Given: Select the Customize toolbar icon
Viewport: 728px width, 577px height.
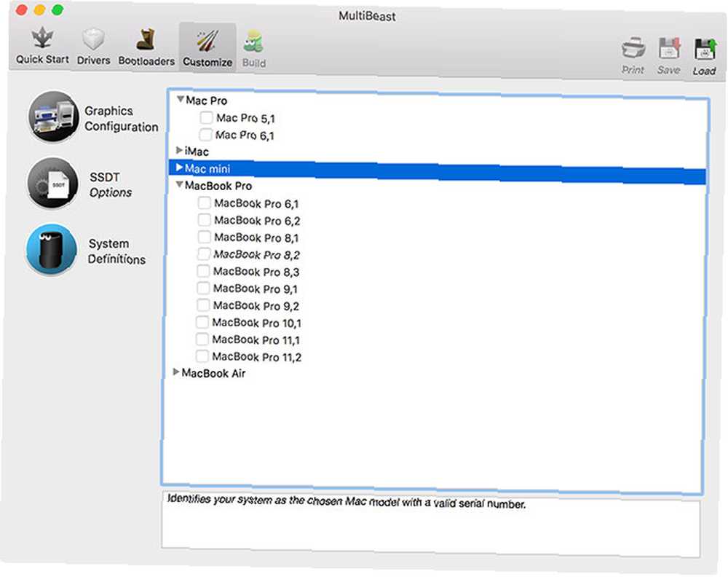Looking at the screenshot, I should (207, 41).
